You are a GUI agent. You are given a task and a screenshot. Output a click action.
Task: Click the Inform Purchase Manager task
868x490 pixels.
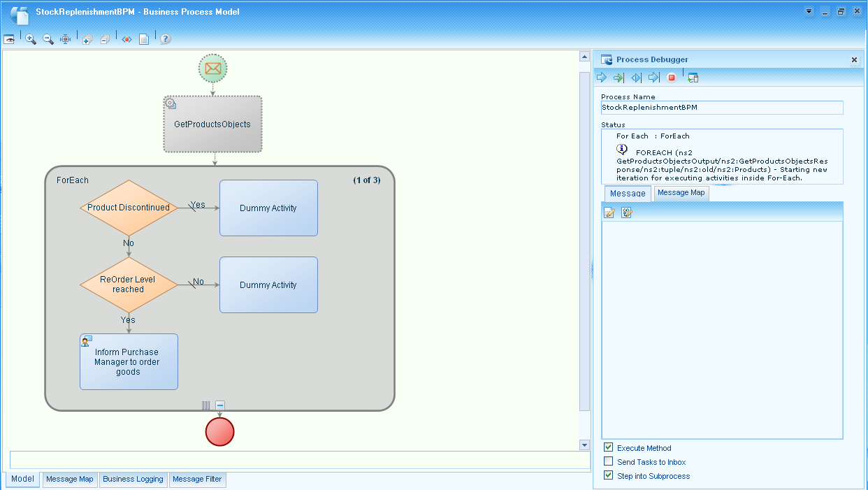pyautogui.click(x=129, y=361)
